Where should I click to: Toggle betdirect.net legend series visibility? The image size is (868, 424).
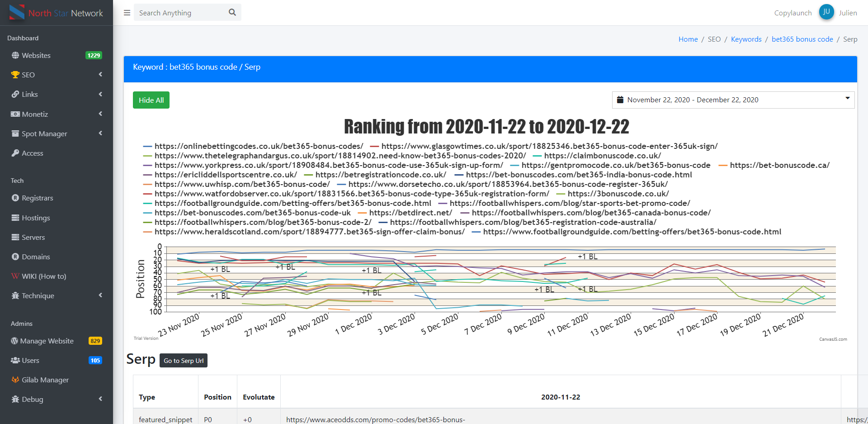coord(410,213)
